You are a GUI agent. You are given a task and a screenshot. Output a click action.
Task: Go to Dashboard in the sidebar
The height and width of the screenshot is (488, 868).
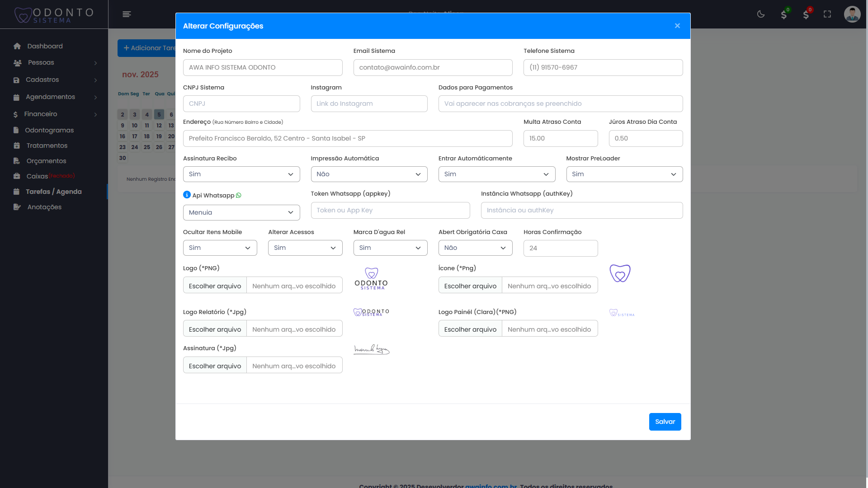45,46
